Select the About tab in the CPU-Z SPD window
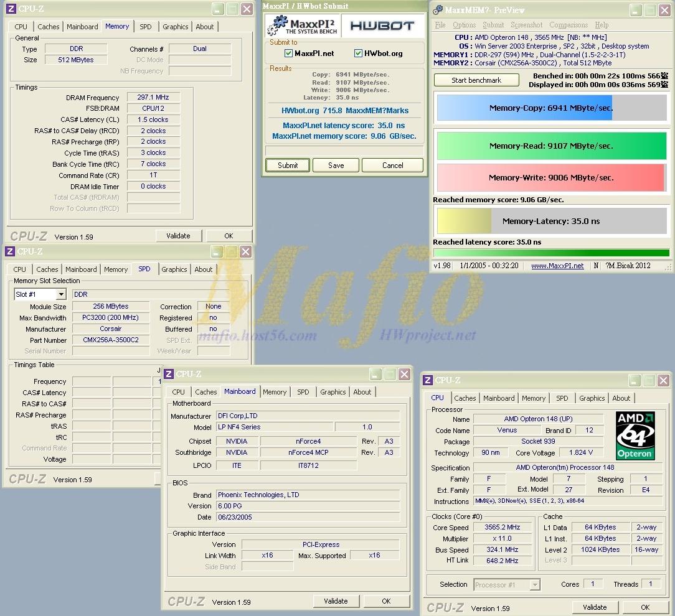 pos(203,269)
